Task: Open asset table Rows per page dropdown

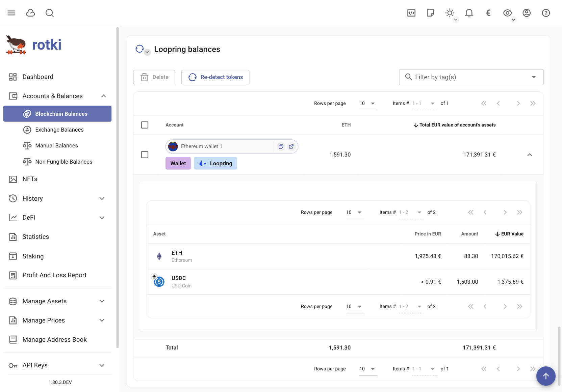Action: 355,213
